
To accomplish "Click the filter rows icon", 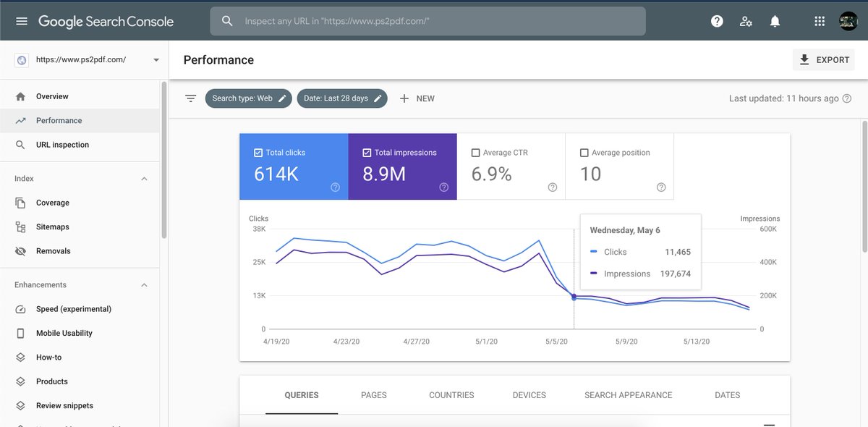I will (x=190, y=98).
